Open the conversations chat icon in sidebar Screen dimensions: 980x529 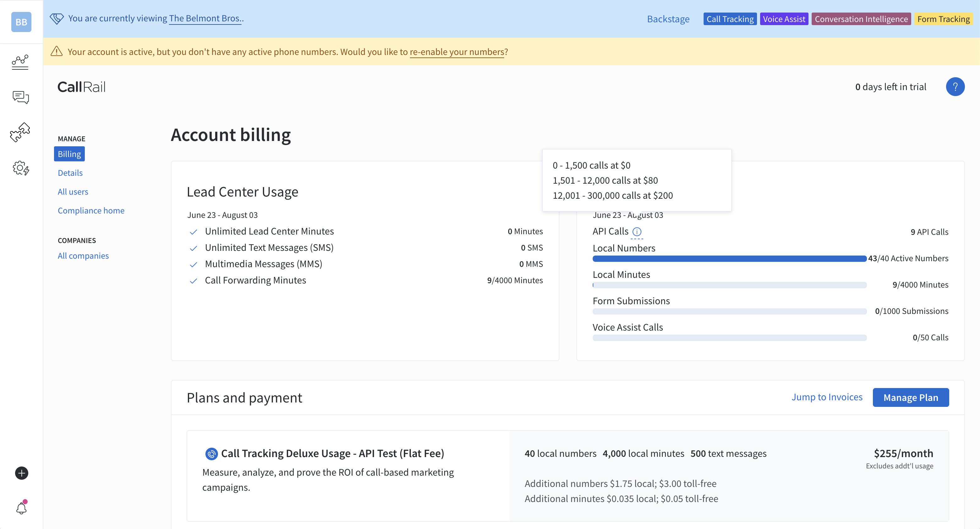[20, 97]
